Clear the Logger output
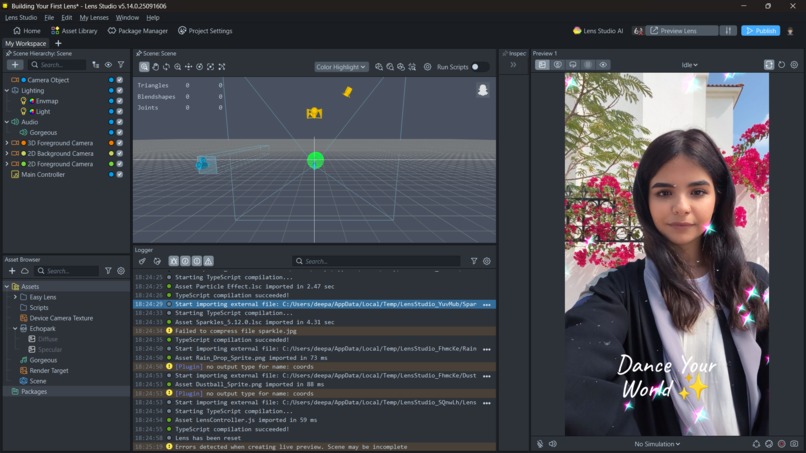806x453 pixels. pos(142,261)
